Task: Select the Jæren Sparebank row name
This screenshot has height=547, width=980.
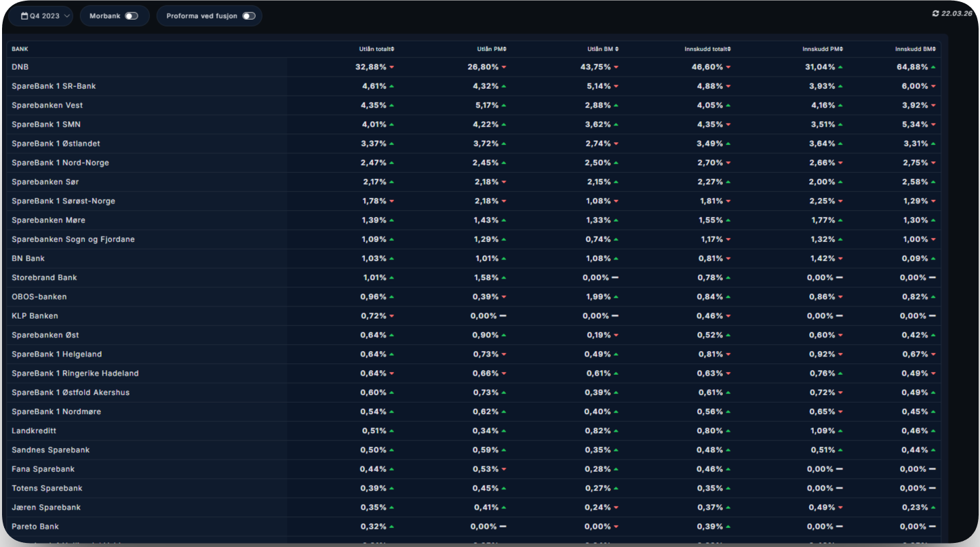Action: [x=46, y=507]
